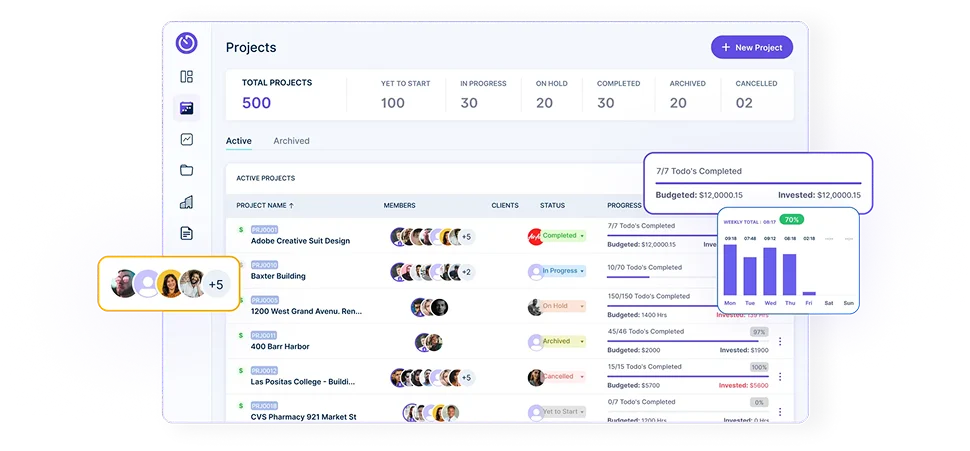
Task: Expand the Completed status dropdown
Action: click(581, 236)
